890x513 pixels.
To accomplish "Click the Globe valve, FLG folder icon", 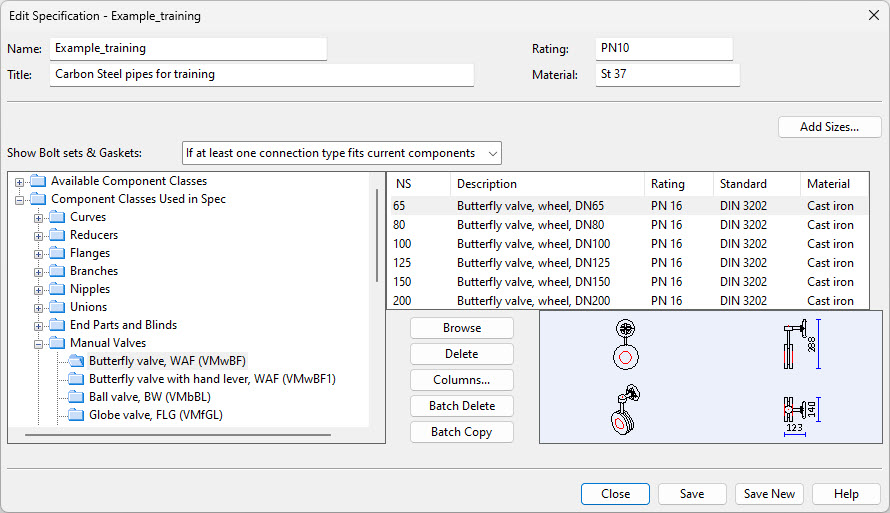I will coord(76,415).
